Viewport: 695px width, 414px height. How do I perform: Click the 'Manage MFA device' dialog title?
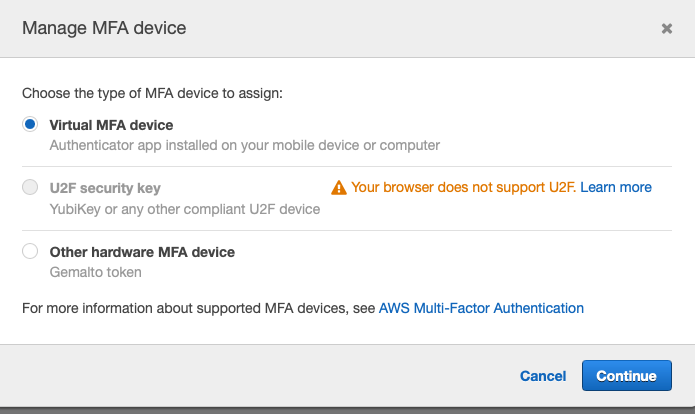tap(104, 28)
